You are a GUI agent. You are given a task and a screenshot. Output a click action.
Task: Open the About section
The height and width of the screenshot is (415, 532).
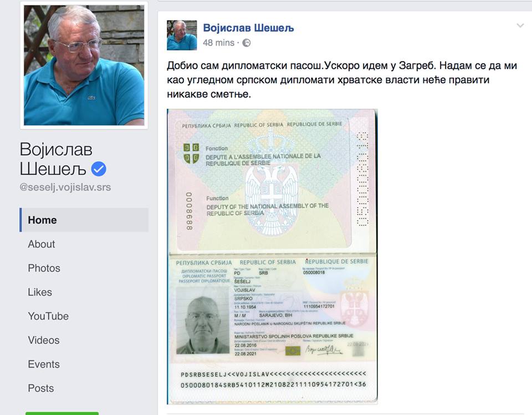coord(42,244)
